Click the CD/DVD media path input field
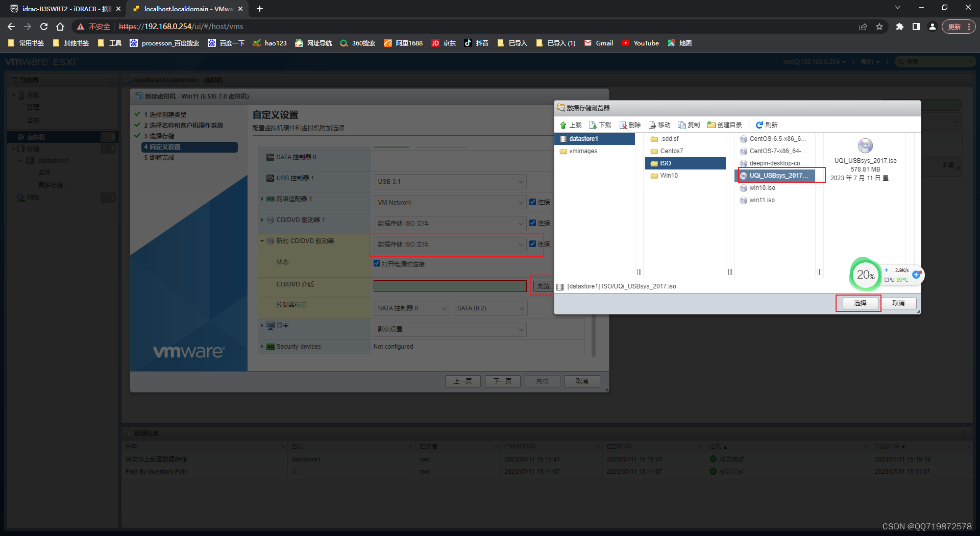Screen dimensions: 980x536 point(450,286)
